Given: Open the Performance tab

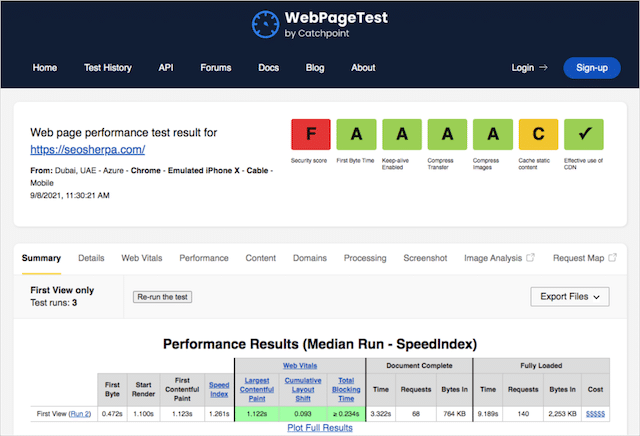Looking at the screenshot, I should click(204, 258).
